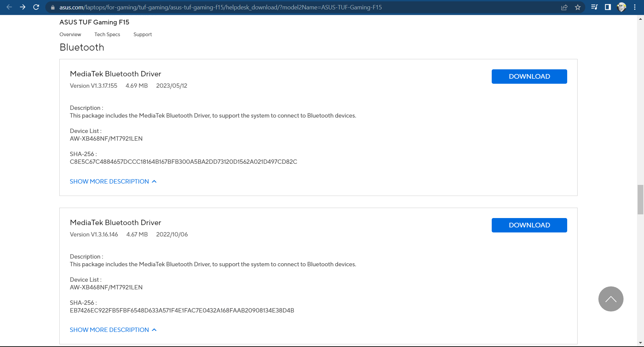
Task: Download MediaTek Bluetooth Driver V1.3.17.155
Action: click(529, 76)
